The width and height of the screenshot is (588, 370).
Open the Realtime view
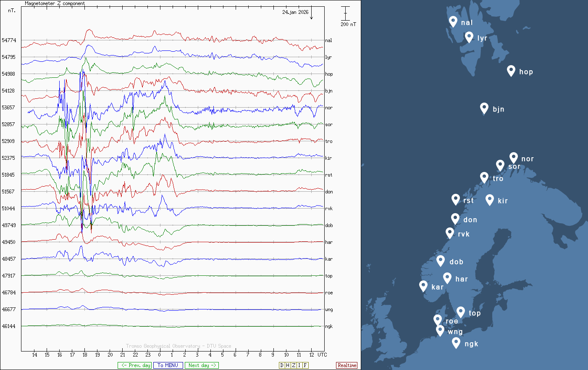click(347, 365)
